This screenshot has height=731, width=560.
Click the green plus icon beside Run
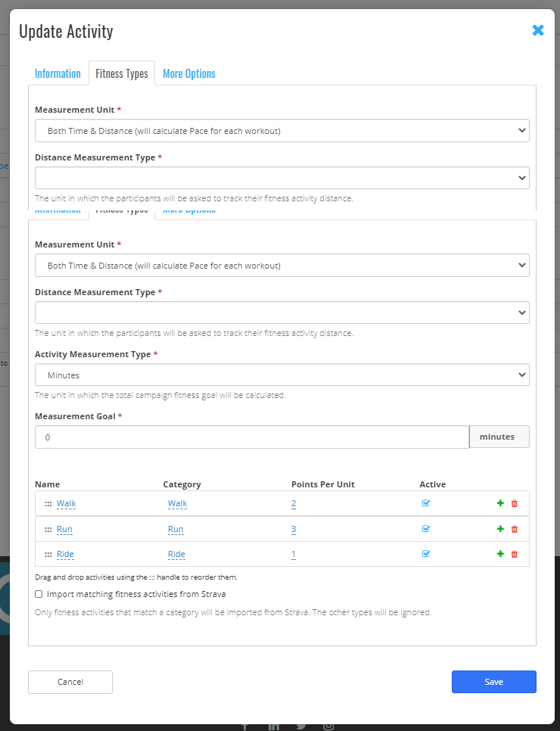point(499,528)
